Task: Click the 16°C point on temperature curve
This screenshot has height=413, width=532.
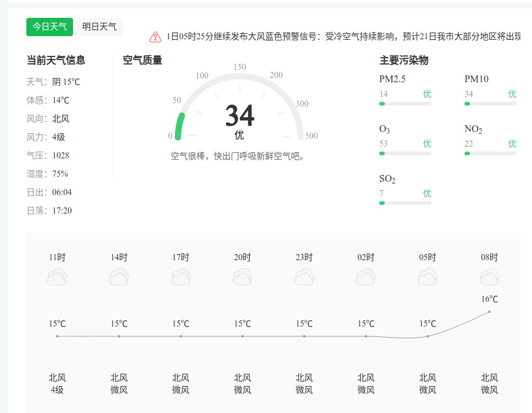Action: coord(489,312)
